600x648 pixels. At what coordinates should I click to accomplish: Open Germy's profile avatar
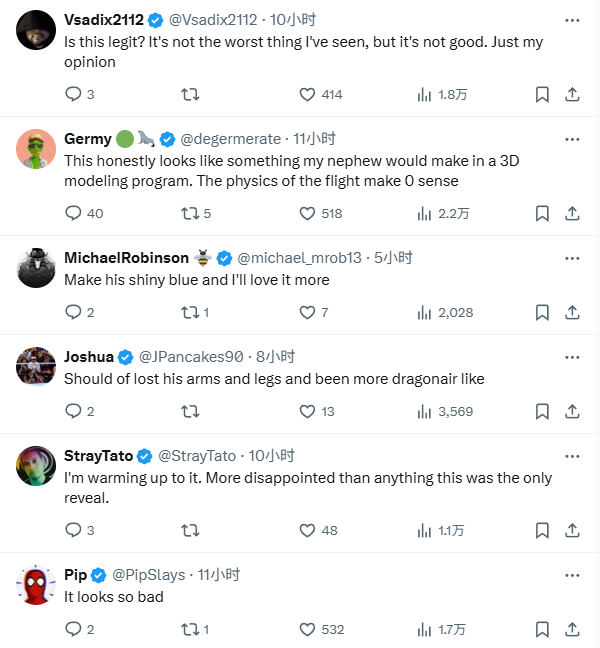click(36, 149)
